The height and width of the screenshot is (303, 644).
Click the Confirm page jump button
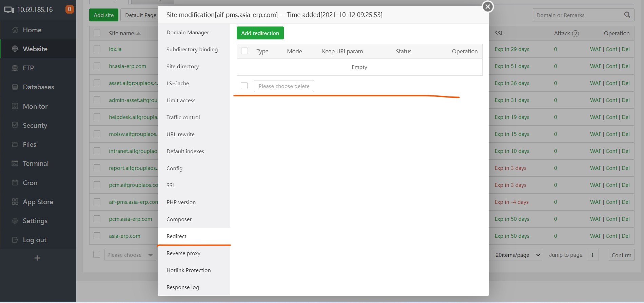point(621,255)
